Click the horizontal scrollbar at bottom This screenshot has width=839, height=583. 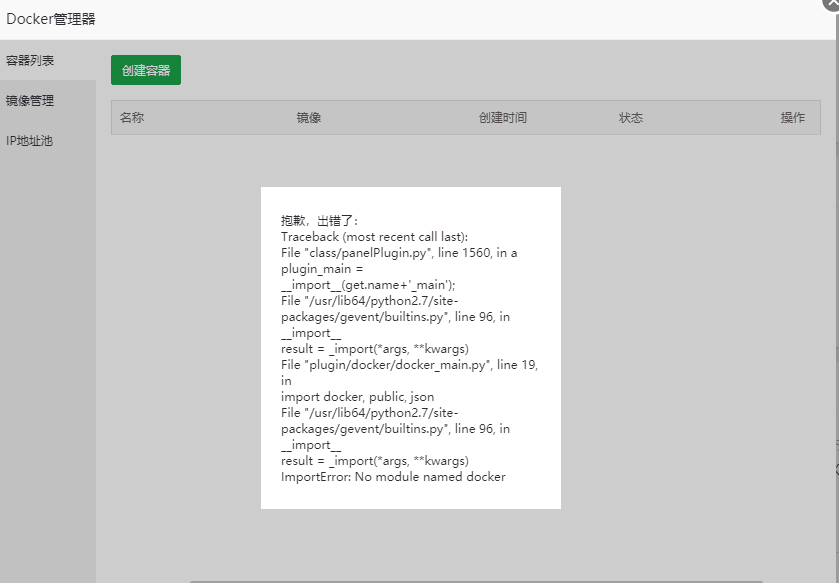pyautogui.click(x=476, y=581)
